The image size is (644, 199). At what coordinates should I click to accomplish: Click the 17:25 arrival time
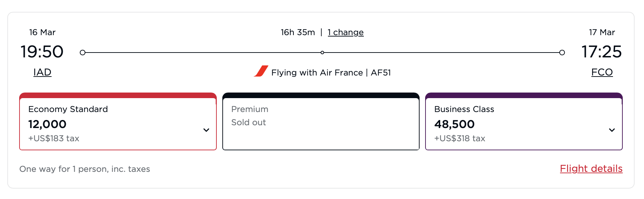(601, 52)
